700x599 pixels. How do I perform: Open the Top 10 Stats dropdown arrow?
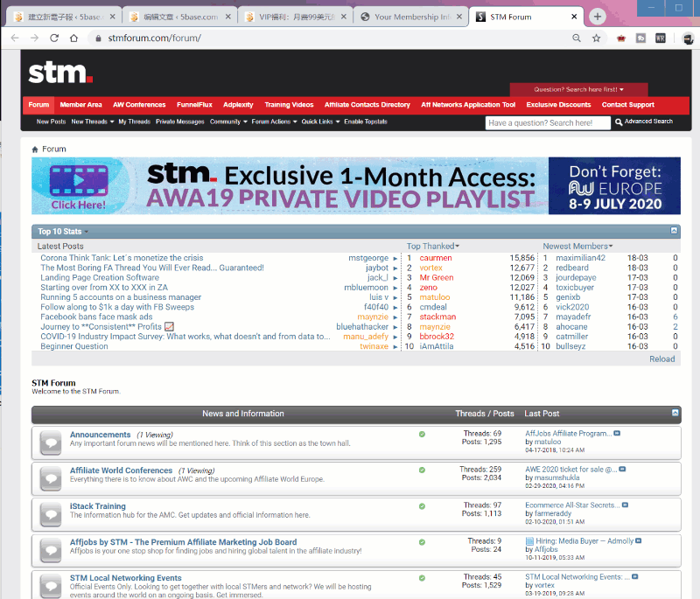pos(86,232)
